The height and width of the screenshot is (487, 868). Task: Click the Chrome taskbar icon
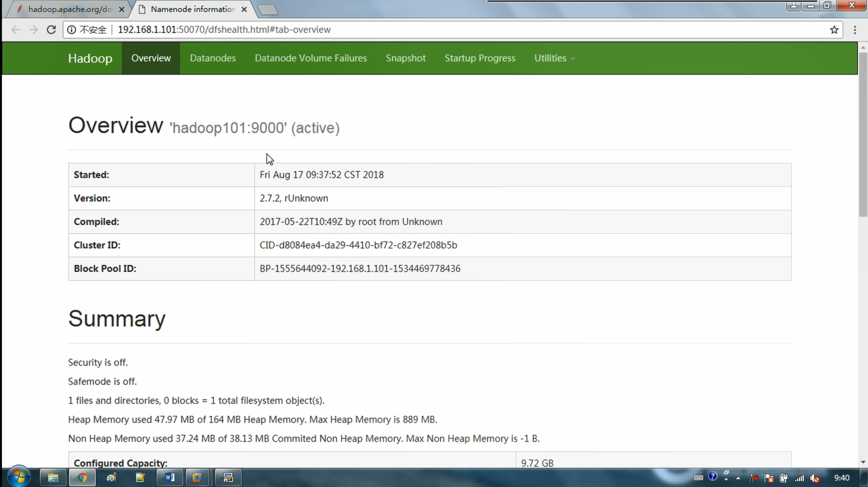(82, 478)
